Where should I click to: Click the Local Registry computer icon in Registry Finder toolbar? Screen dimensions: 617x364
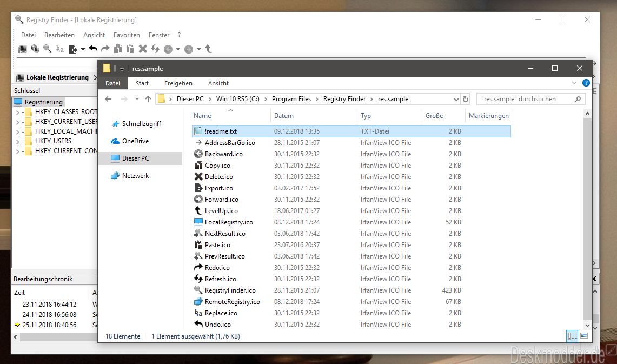[23, 49]
